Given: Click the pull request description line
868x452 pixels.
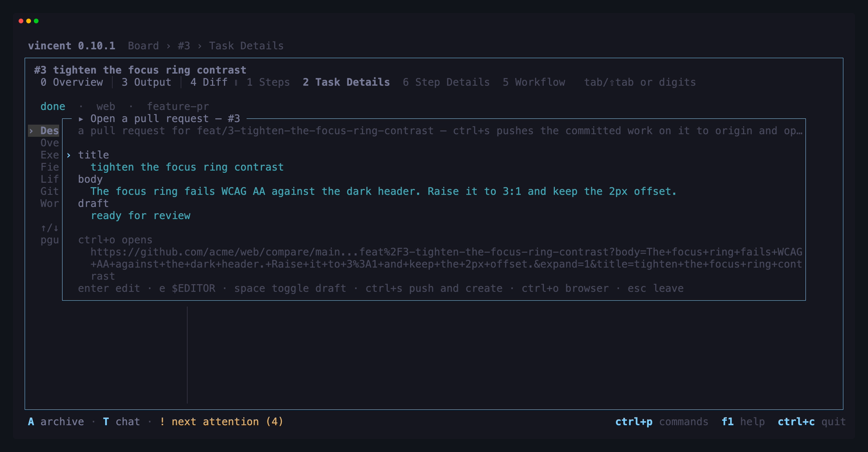Looking at the screenshot, I should coord(440,131).
